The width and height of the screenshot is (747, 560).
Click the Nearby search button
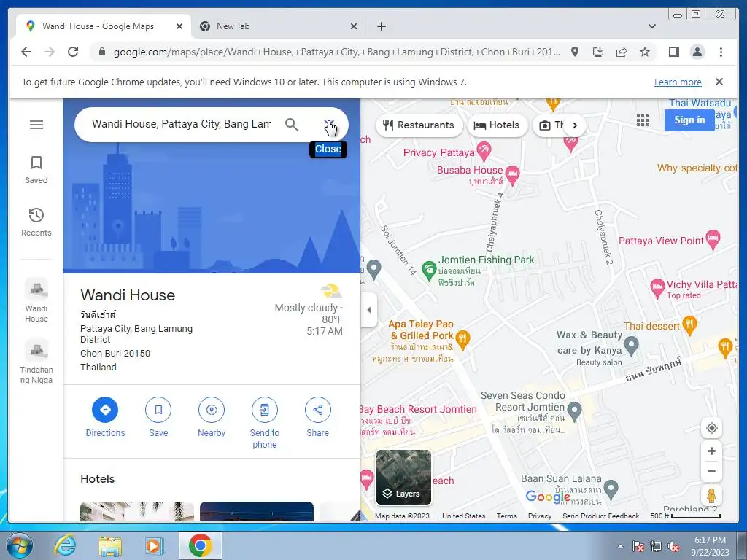[x=212, y=418]
